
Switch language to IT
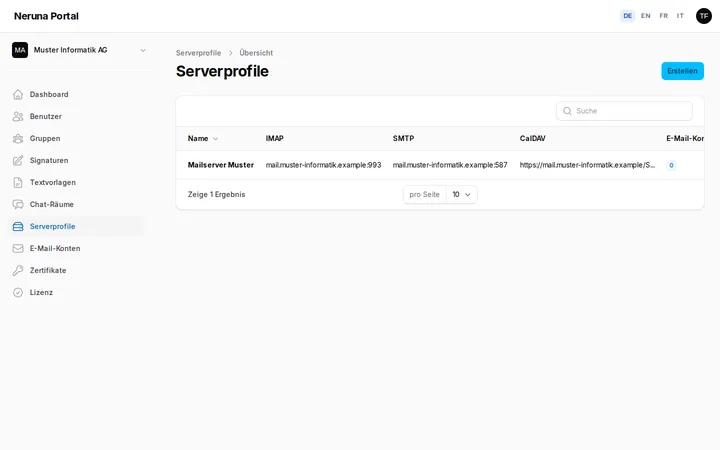680,16
